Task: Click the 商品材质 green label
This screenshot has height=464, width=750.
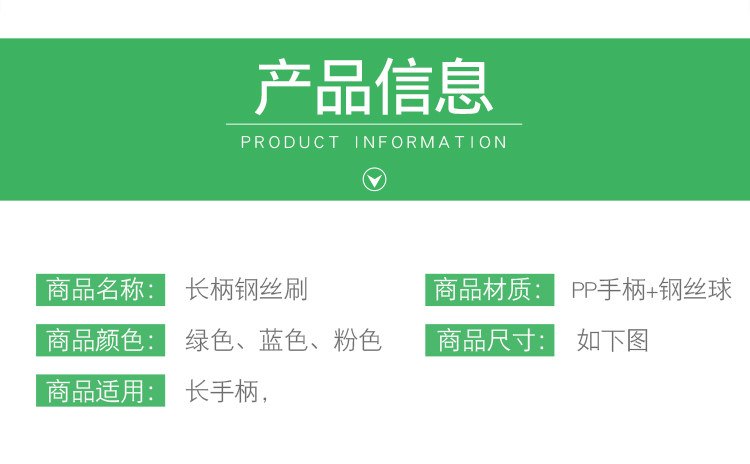Action: click(x=489, y=290)
